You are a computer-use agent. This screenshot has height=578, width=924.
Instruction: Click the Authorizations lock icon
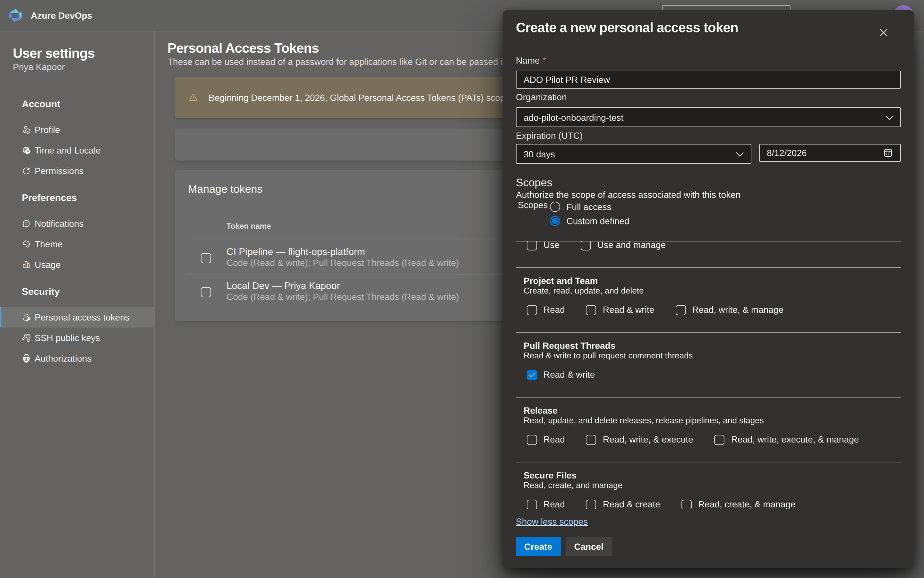click(x=26, y=359)
